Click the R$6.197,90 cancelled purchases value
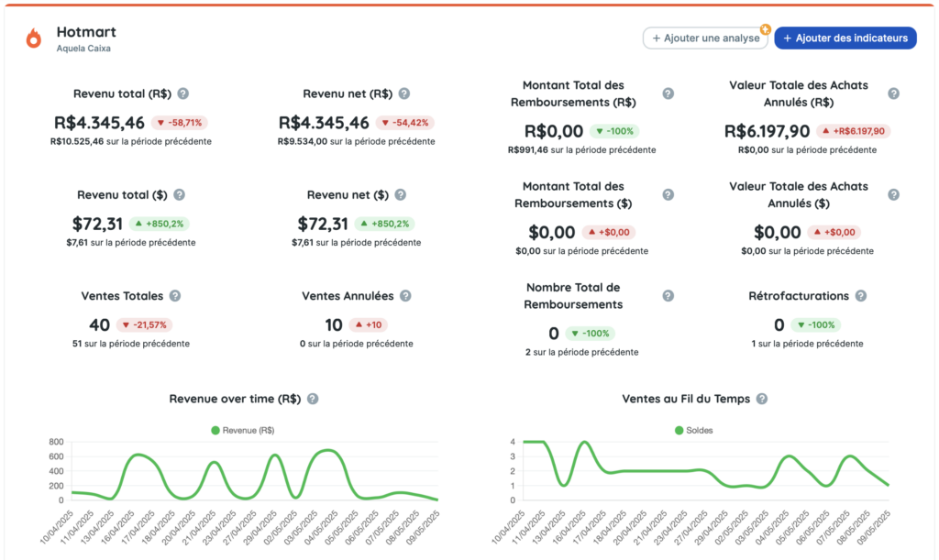 [x=767, y=131]
